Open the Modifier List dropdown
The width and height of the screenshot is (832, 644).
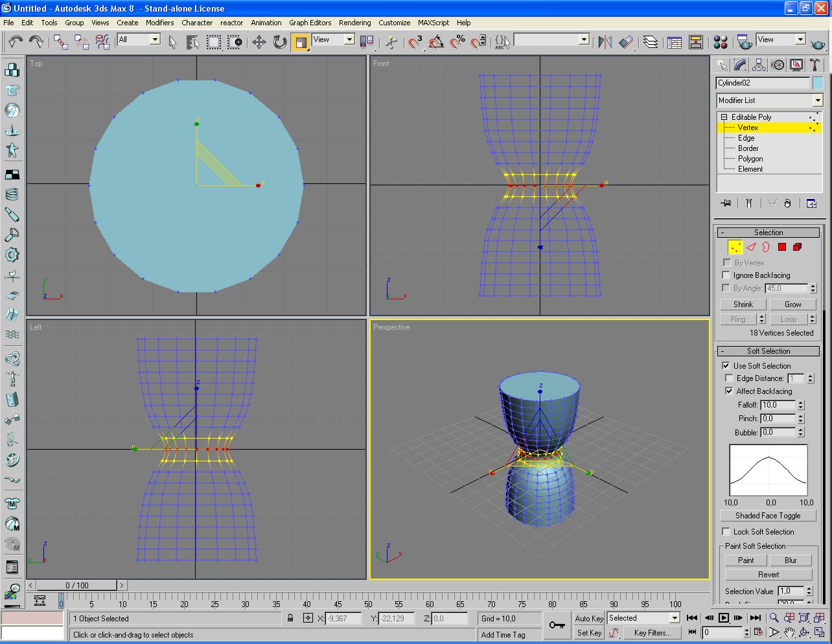tap(818, 100)
